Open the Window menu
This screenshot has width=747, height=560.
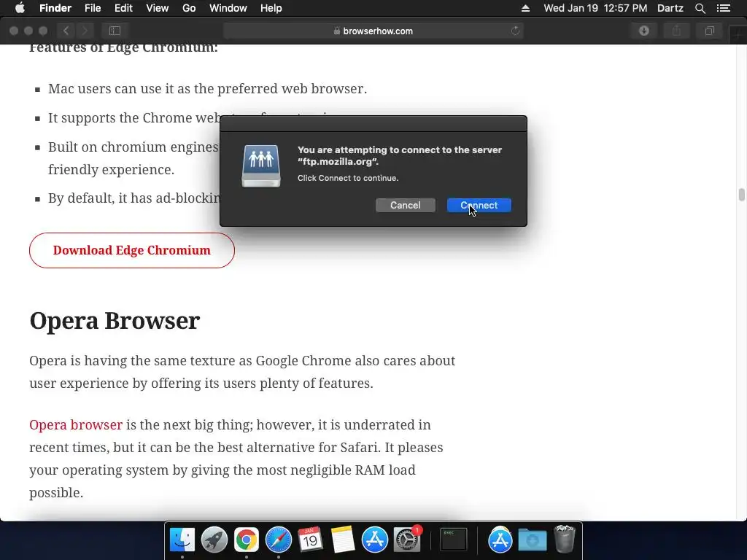pyautogui.click(x=228, y=8)
